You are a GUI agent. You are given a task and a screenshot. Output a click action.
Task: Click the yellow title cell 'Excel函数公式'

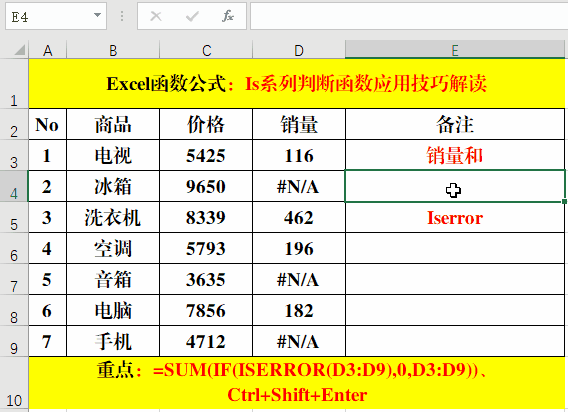click(x=296, y=84)
